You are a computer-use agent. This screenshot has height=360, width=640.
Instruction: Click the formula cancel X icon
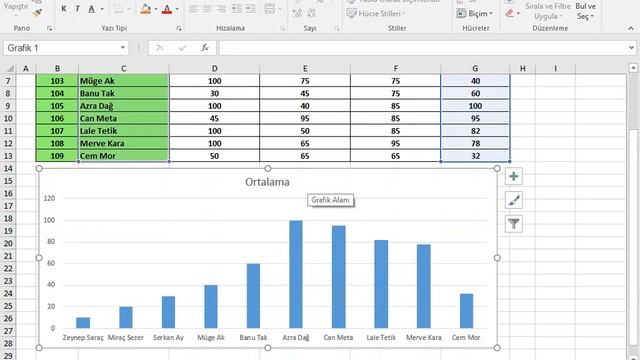[x=160, y=48]
